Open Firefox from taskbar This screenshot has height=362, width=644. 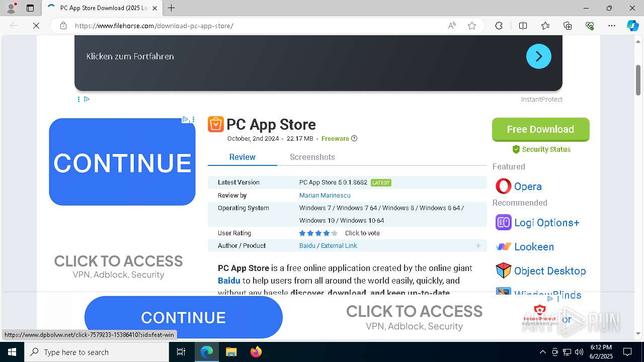click(256, 352)
